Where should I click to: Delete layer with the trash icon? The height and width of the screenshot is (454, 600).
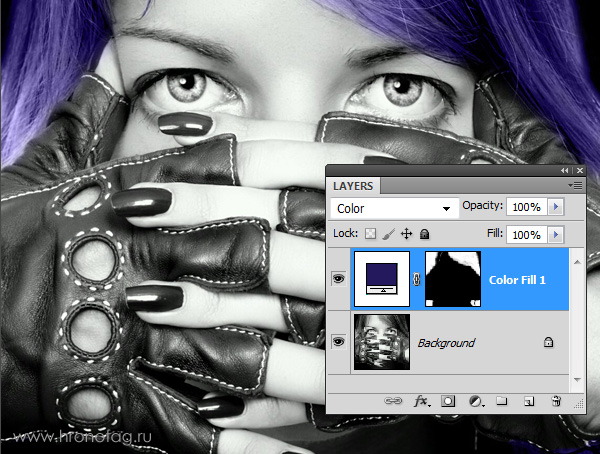[x=556, y=401]
